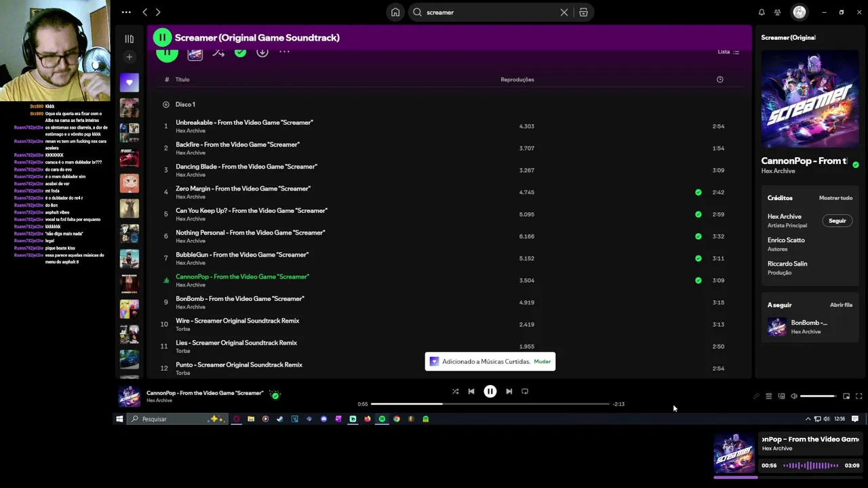Open friends activity icon
Viewport: 868px width, 488px height.
778,12
